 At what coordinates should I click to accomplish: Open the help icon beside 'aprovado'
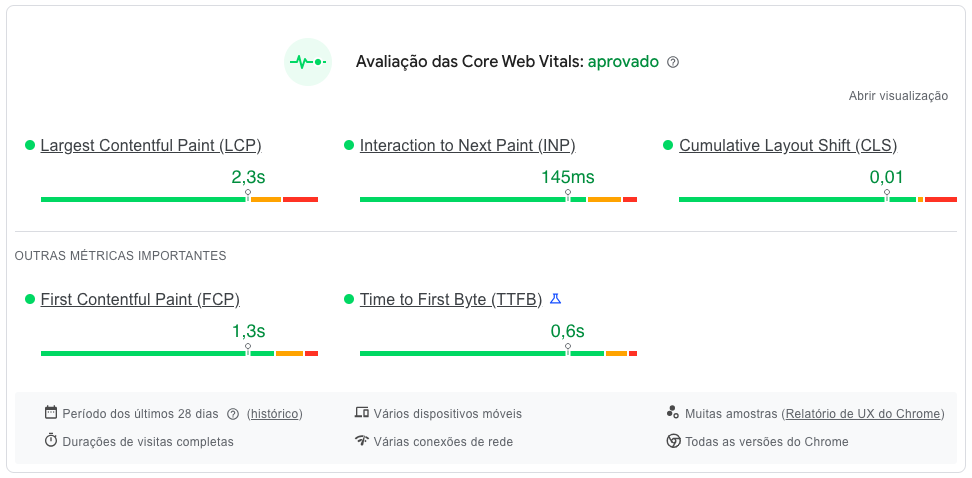pyautogui.click(x=673, y=62)
